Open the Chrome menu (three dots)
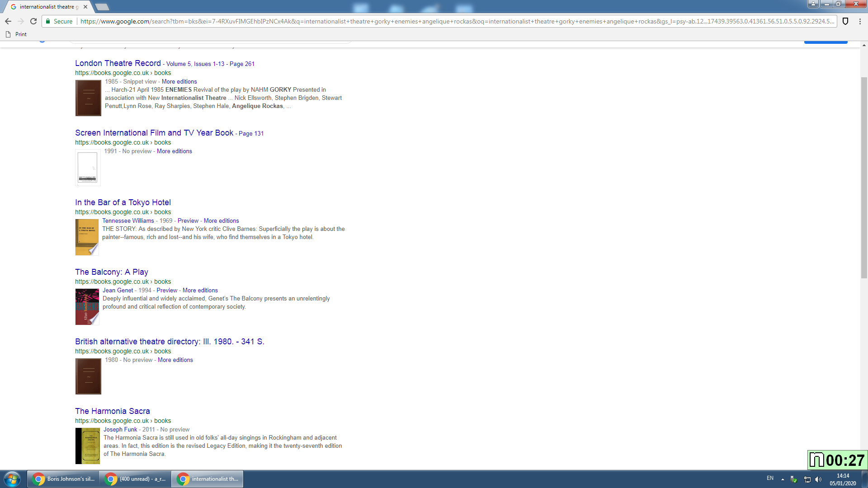Screen dimensions: 868x488 [860, 21]
